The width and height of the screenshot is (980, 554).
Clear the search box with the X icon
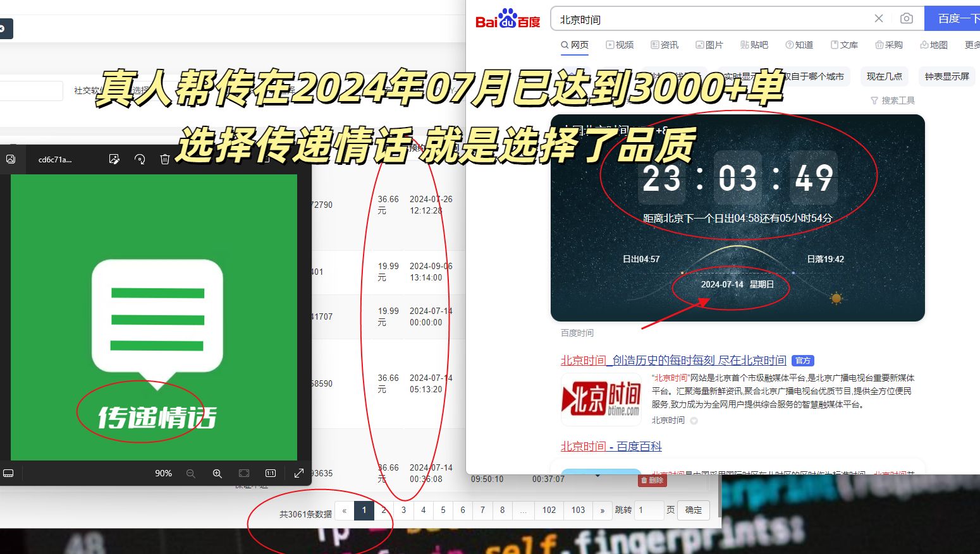[x=878, y=18]
